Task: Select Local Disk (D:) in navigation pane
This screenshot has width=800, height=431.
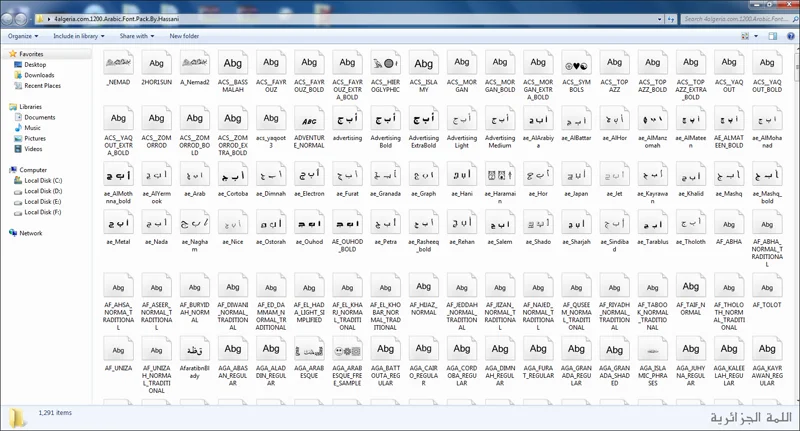Action: 44,190
